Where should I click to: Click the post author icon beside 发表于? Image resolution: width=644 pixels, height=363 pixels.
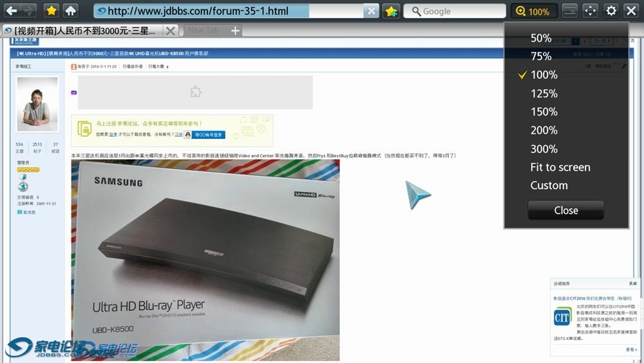(73, 66)
